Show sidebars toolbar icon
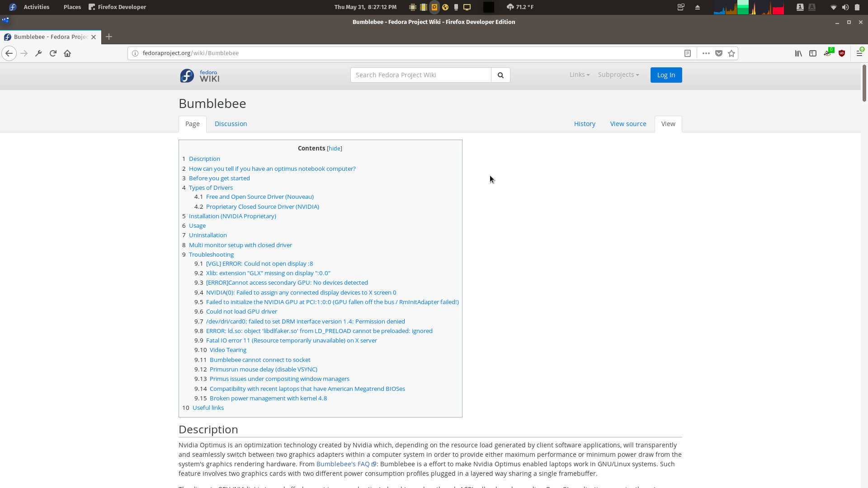 813,53
